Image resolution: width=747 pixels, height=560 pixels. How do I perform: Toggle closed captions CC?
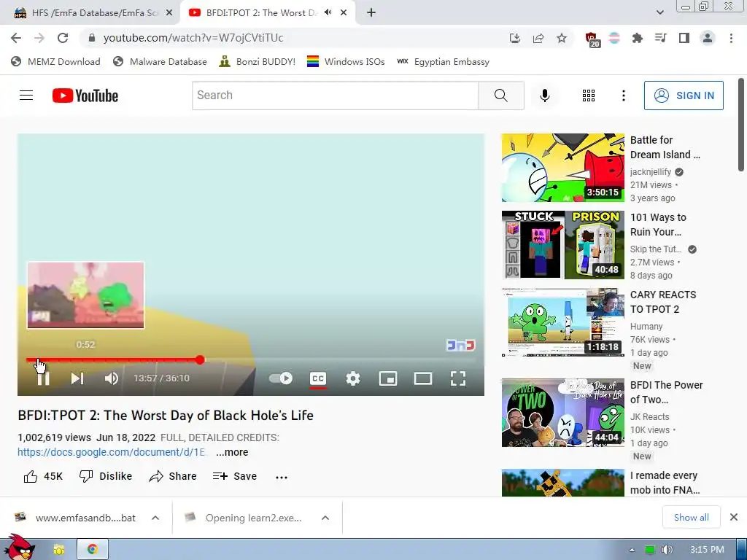318,378
